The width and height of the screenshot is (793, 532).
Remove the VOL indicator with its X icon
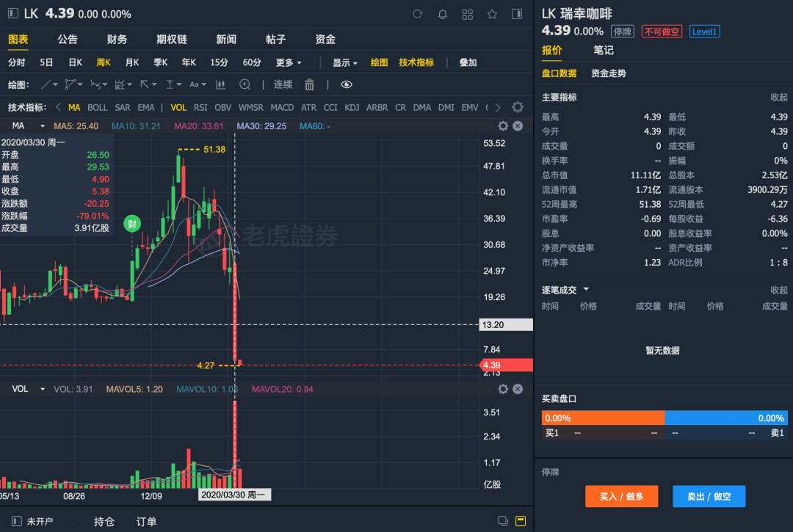tap(518, 389)
